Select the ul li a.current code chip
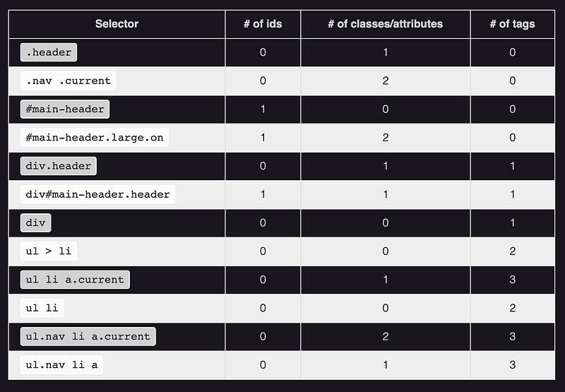Screen dimensions: 565x392 point(75,280)
